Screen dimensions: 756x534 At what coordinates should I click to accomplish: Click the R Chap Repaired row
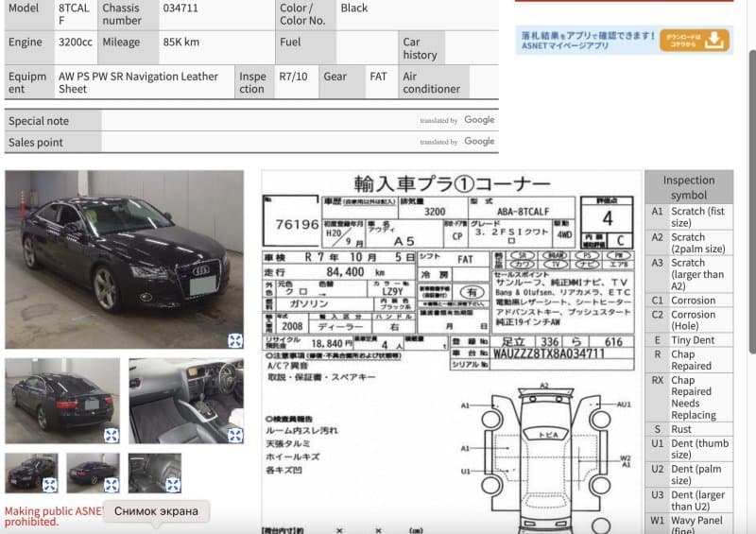coord(689,360)
